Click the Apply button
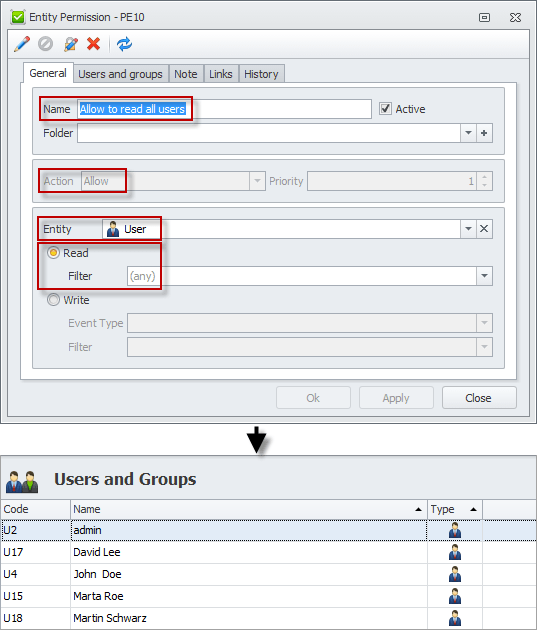 pos(396,398)
